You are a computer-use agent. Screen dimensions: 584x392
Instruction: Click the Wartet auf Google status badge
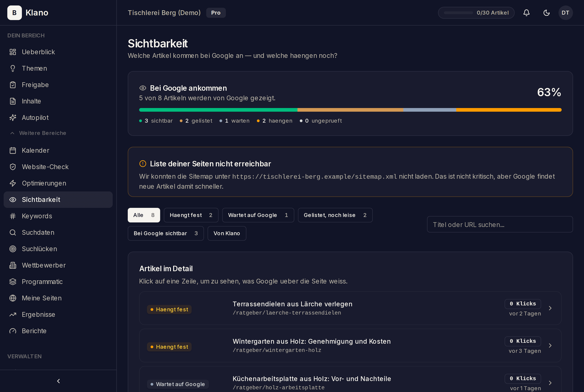[x=178, y=384]
